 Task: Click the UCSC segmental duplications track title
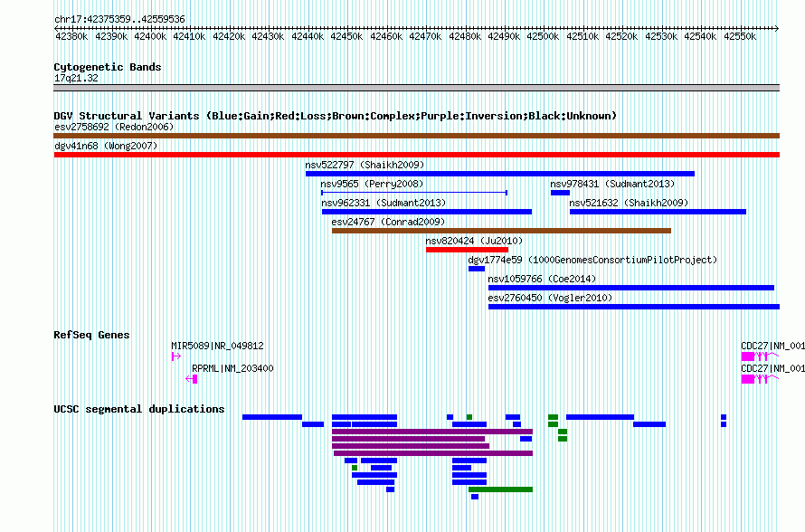point(139,409)
